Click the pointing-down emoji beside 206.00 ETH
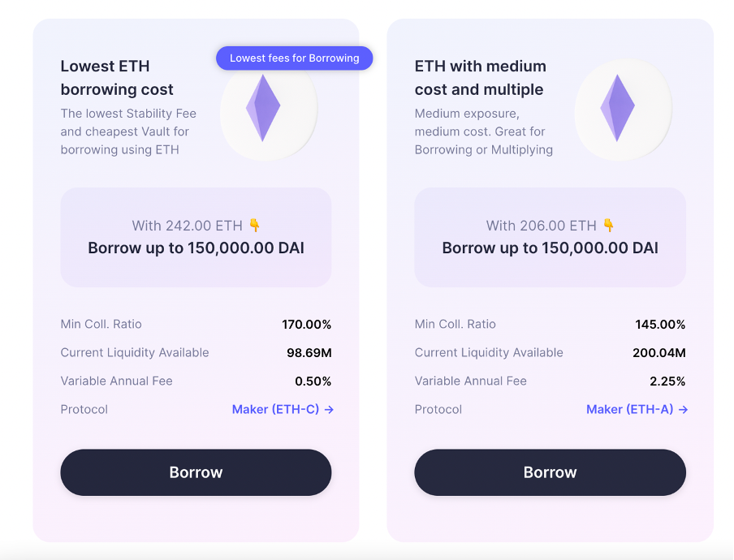 coord(608,226)
